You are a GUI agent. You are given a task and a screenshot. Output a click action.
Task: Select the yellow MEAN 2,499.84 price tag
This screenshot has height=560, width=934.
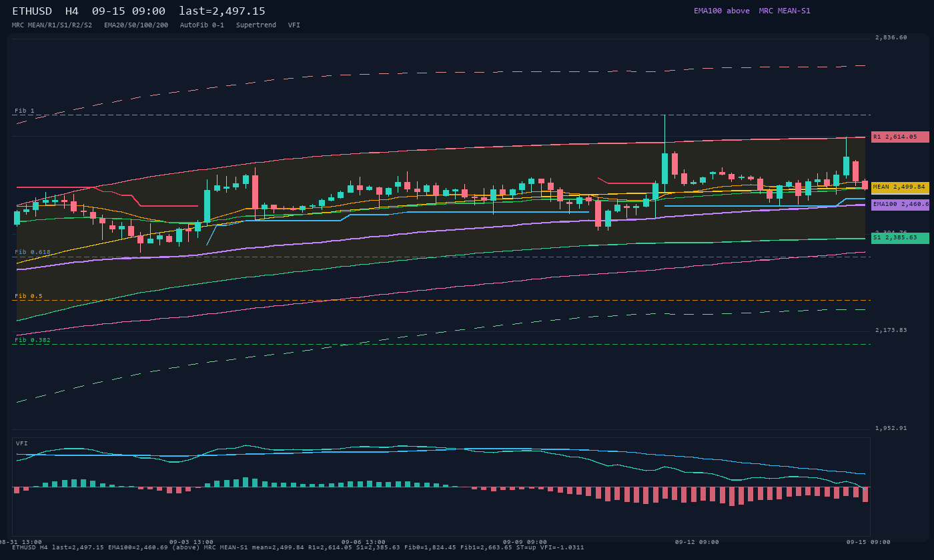900,187
